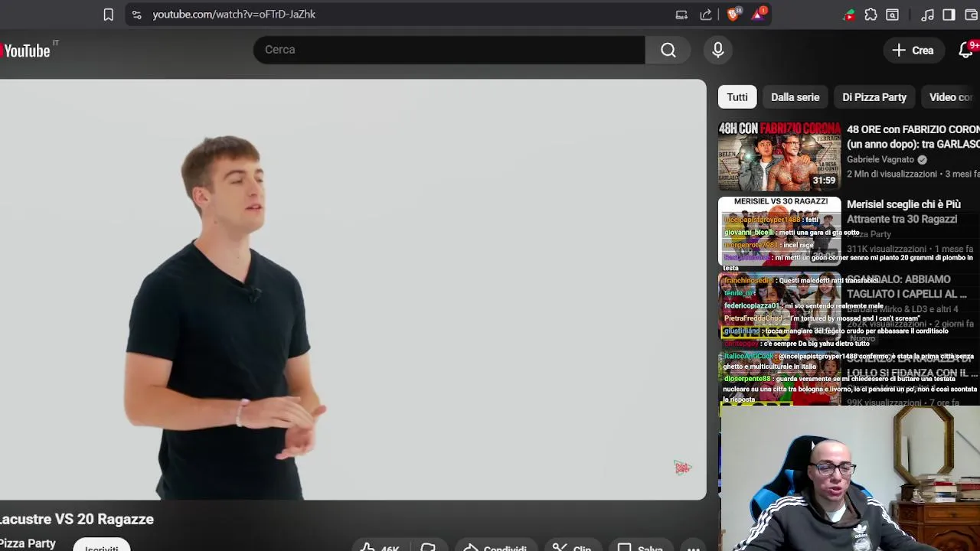
Task: Click the YouTube video URL in address bar
Action: click(x=234, y=15)
